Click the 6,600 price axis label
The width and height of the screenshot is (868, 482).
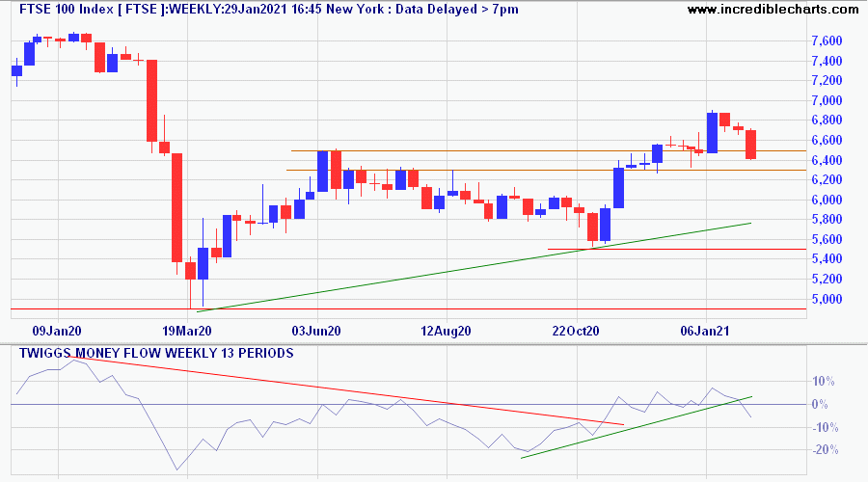tap(827, 141)
